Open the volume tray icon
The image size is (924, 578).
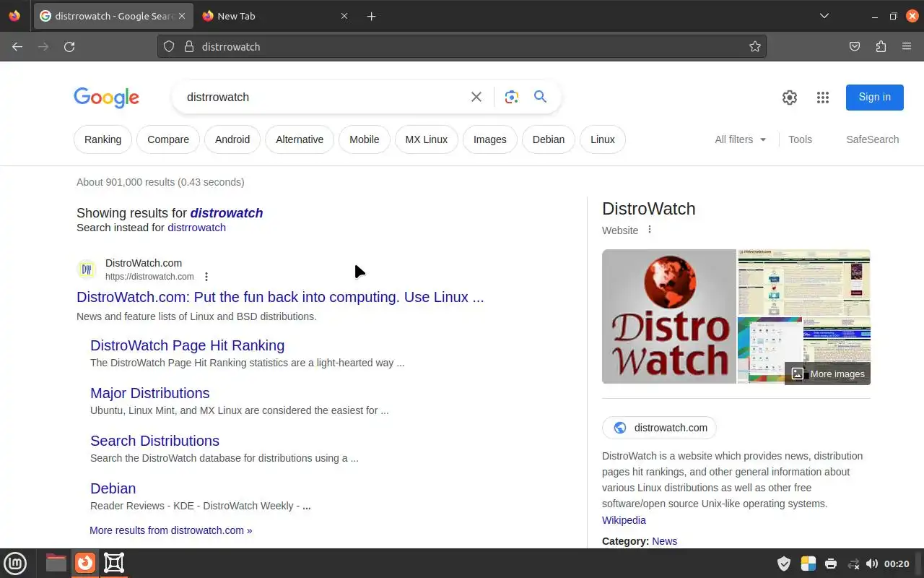point(872,564)
